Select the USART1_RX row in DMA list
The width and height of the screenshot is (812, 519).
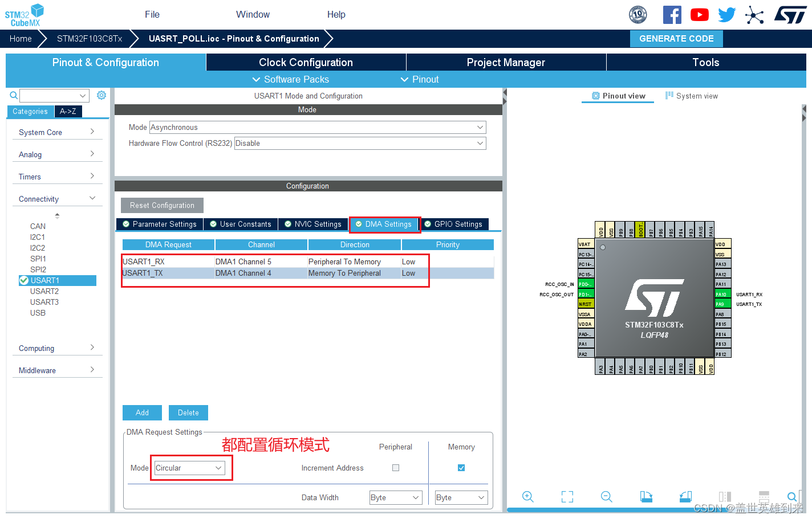pos(168,261)
